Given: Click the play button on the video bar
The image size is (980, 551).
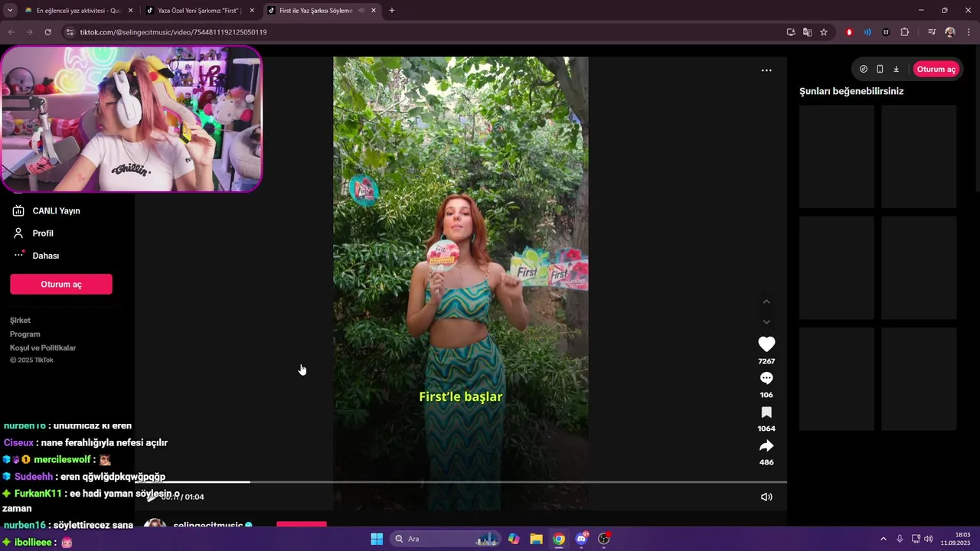Looking at the screenshot, I should point(152,497).
